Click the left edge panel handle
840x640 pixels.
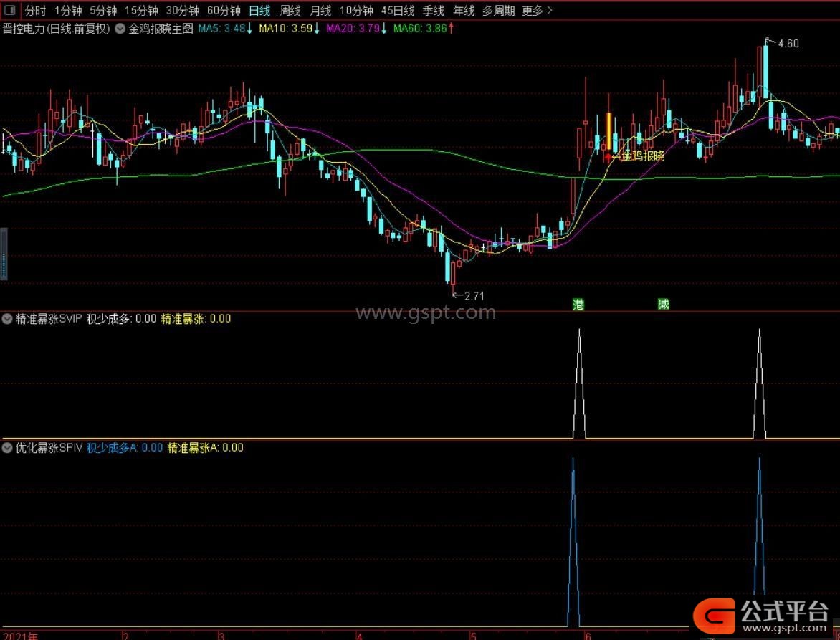[3, 254]
